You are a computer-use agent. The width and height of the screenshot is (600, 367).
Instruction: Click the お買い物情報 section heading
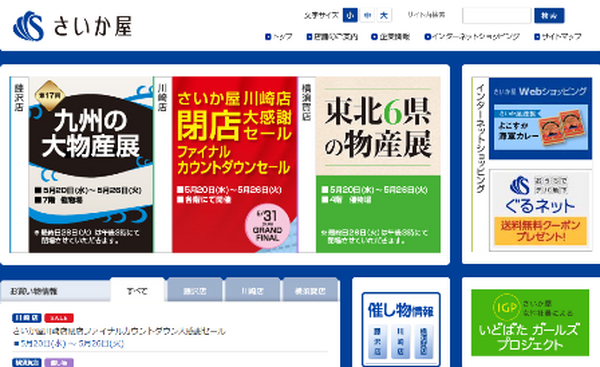(34, 292)
